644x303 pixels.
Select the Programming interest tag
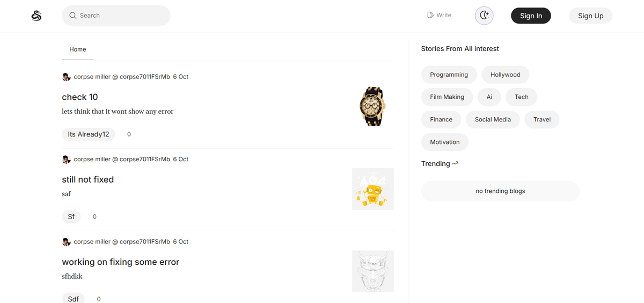point(449,75)
